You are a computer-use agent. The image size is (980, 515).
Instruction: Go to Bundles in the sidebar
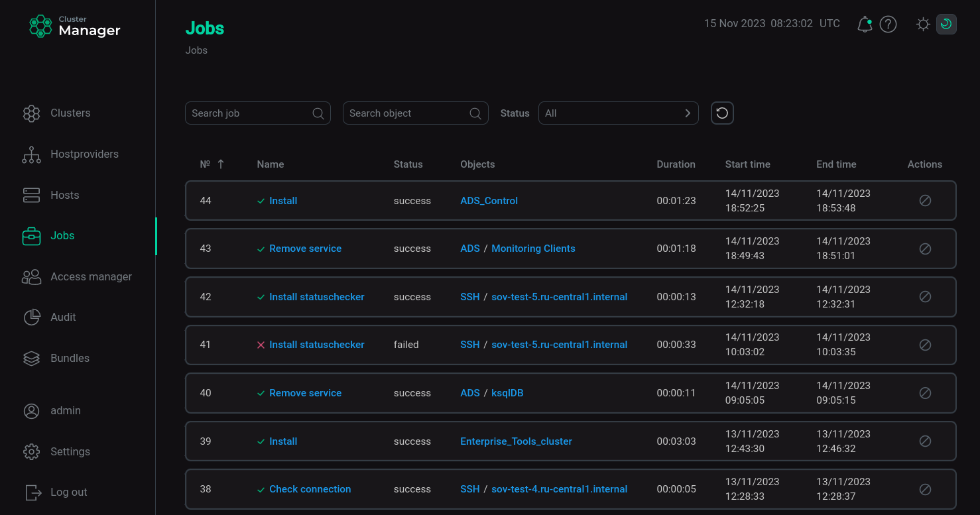pyautogui.click(x=70, y=359)
